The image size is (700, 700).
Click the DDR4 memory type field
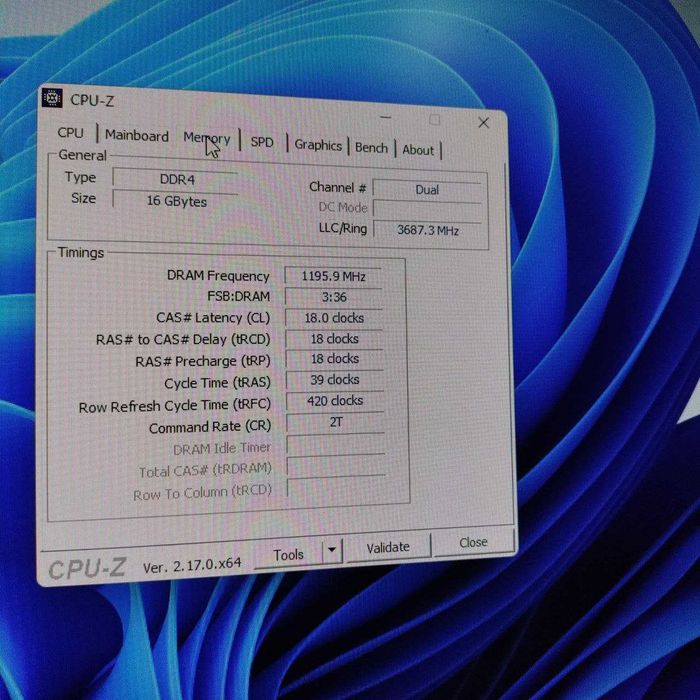[175, 179]
